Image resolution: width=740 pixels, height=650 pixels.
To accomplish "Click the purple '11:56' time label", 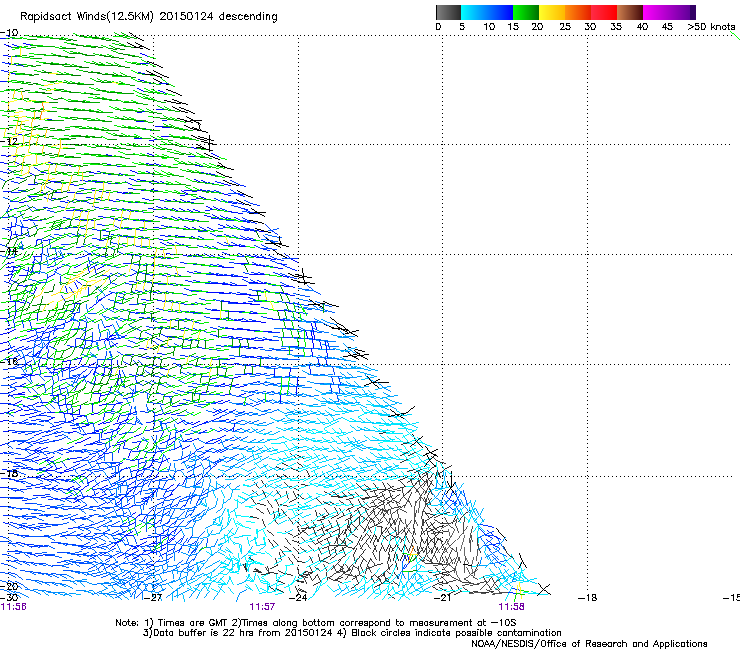I will 14,607.
